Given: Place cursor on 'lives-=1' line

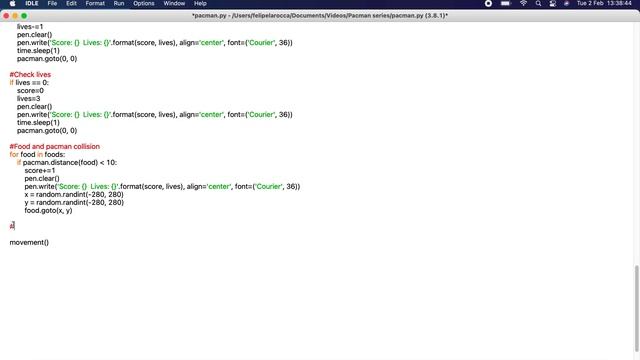Looking at the screenshot, I should click(x=30, y=27).
